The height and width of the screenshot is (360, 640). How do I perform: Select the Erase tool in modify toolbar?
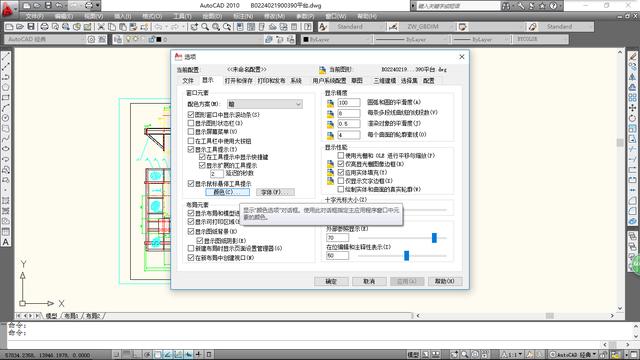633,56
